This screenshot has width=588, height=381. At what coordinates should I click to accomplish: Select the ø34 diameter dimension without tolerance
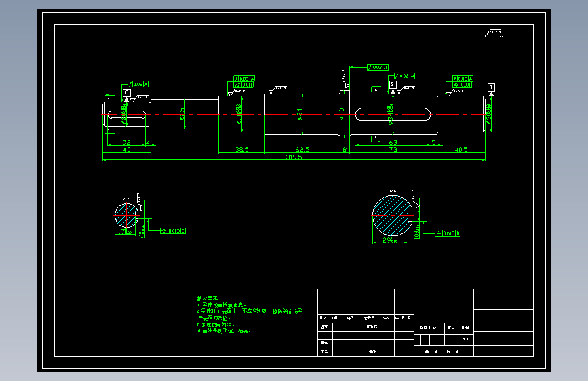pos(300,115)
